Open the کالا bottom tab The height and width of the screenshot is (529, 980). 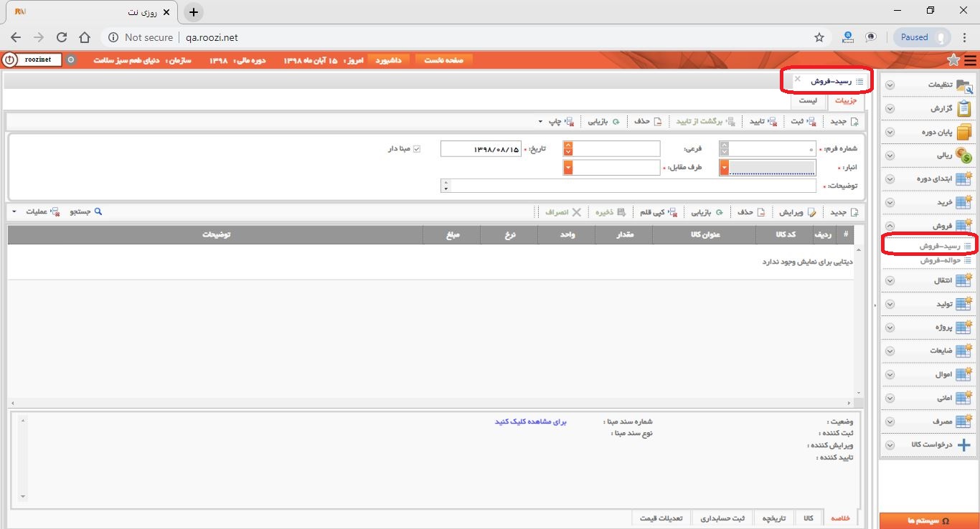(x=809, y=518)
